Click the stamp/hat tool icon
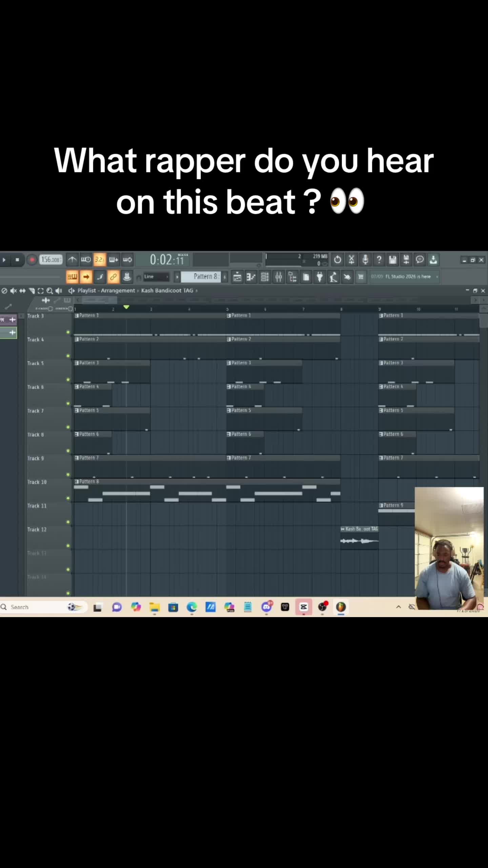This screenshot has height=868, width=488. [x=127, y=277]
